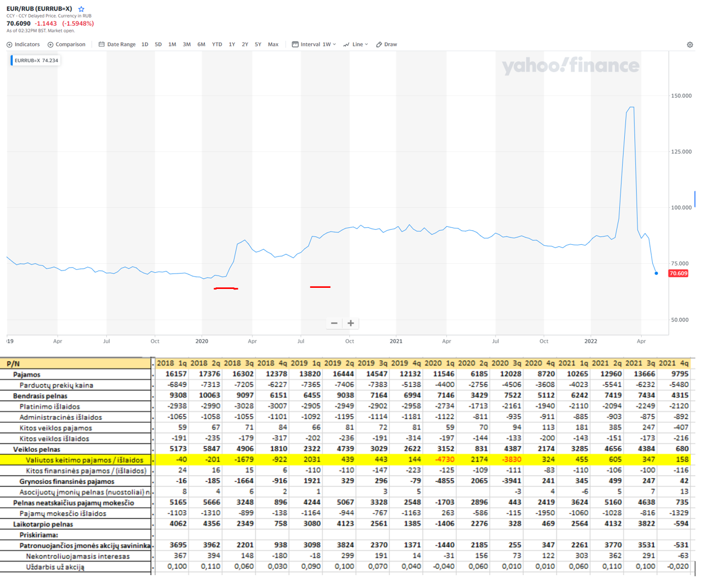Select the 2031 currency exchange cell
706x588 pixels.
(x=306, y=459)
